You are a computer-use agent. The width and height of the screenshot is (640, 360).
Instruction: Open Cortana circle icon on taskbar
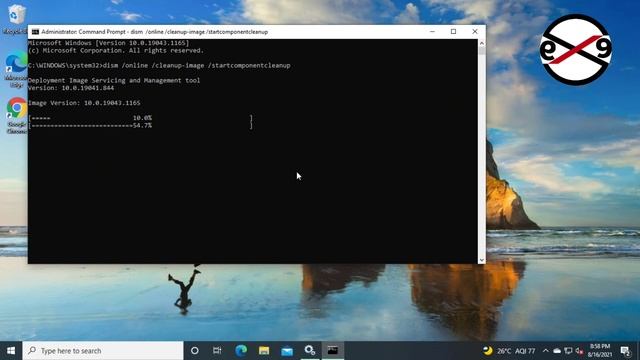tap(195, 351)
